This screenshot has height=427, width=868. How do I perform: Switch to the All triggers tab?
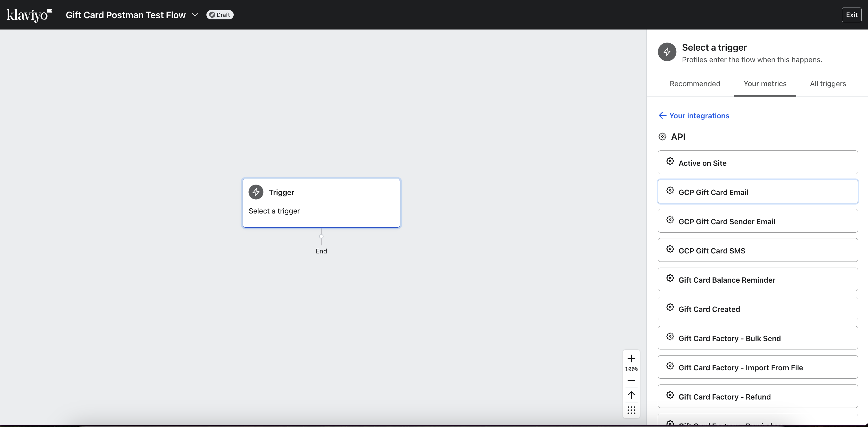827,84
